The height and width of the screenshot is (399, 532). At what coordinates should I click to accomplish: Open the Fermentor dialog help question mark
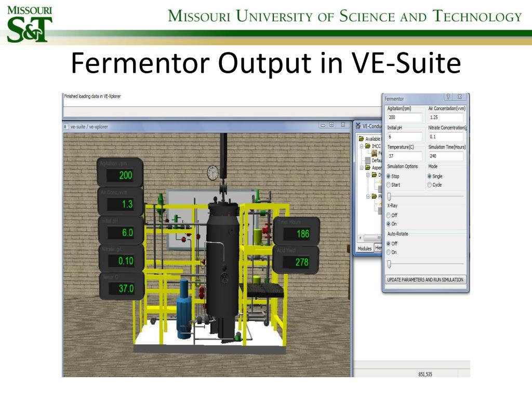tap(448, 97)
